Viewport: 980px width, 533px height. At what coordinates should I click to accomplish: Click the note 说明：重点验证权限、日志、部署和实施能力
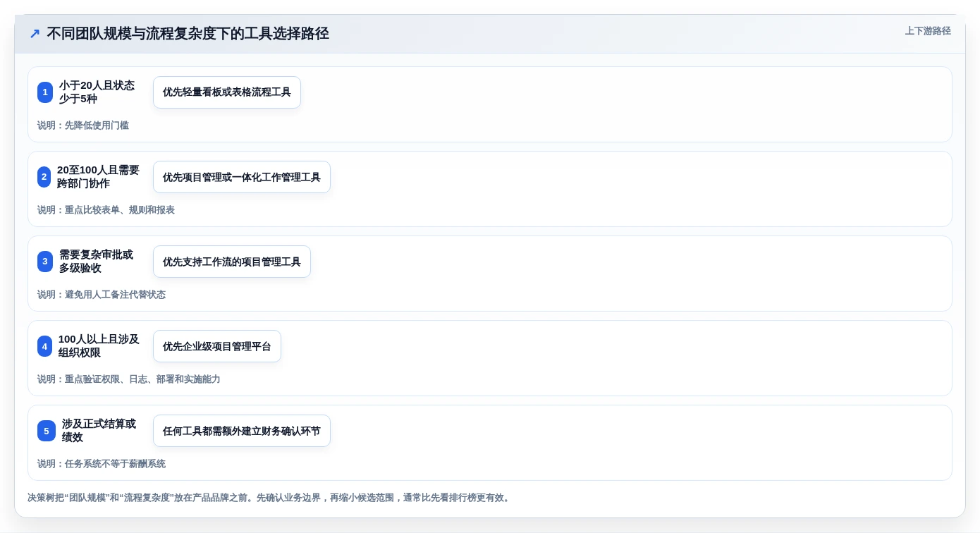[129, 379]
